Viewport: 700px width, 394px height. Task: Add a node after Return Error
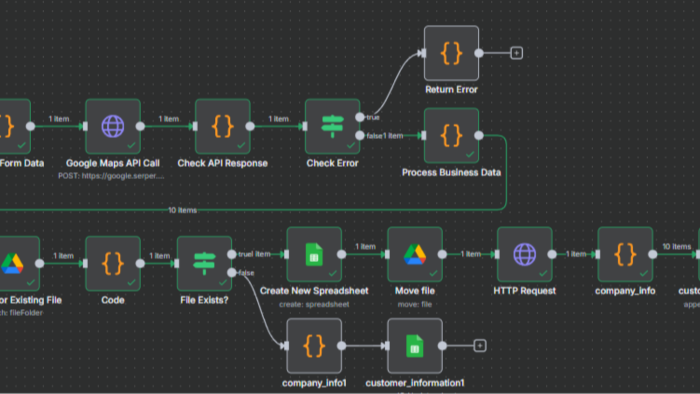pyautogui.click(x=517, y=53)
